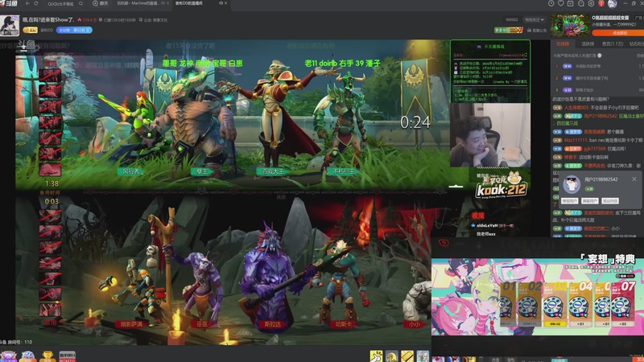Viewport: 644px width, 362px height.
Task: Click the red login reward badge
Action: point(509,30)
